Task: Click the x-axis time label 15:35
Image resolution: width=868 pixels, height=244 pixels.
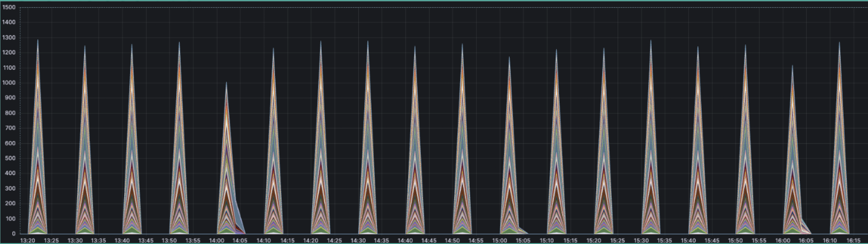Action: 665,240
